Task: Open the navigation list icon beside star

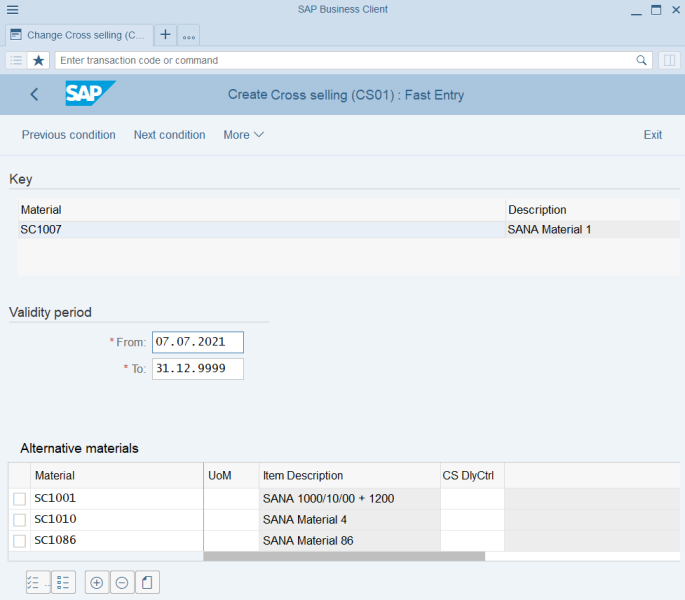Action: pyautogui.click(x=16, y=60)
